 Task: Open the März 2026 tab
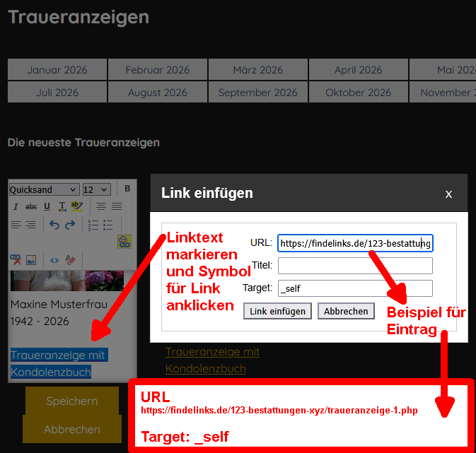coord(257,70)
